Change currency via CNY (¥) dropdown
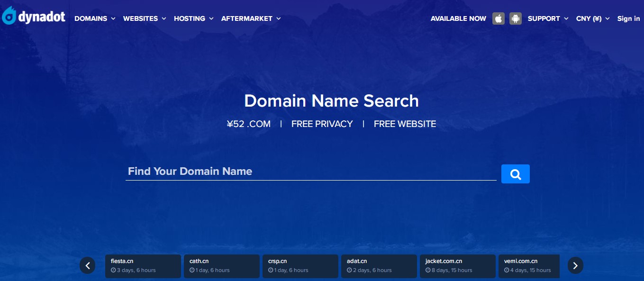This screenshot has width=644, height=281. (x=593, y=18)
